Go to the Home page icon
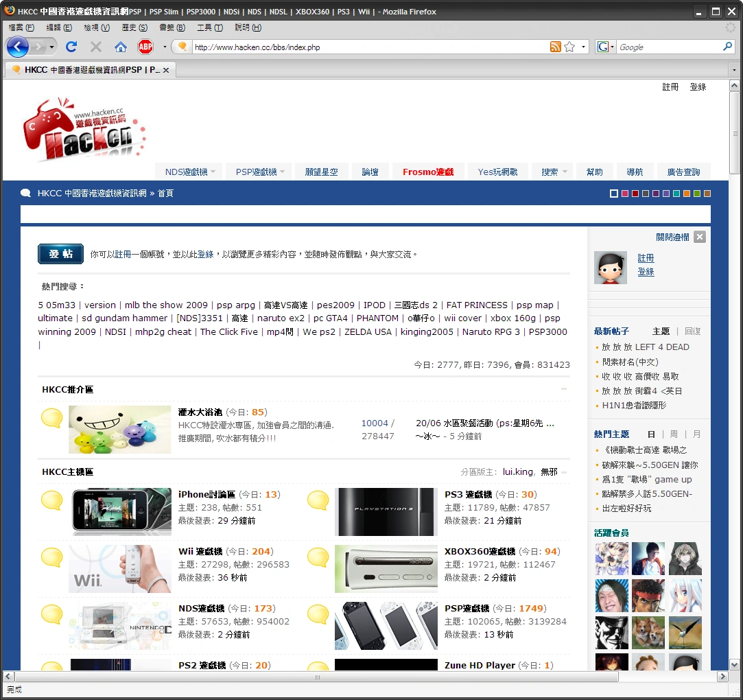The image size is (743, 700). coord(121,47)
